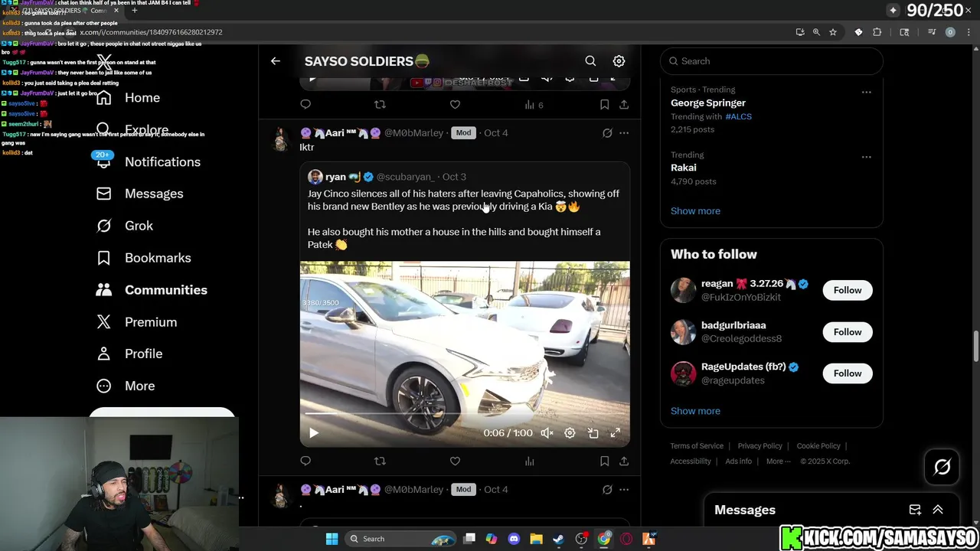Show more trending topics
Screen dimensions: 980x551
click(x=695, y=211)
